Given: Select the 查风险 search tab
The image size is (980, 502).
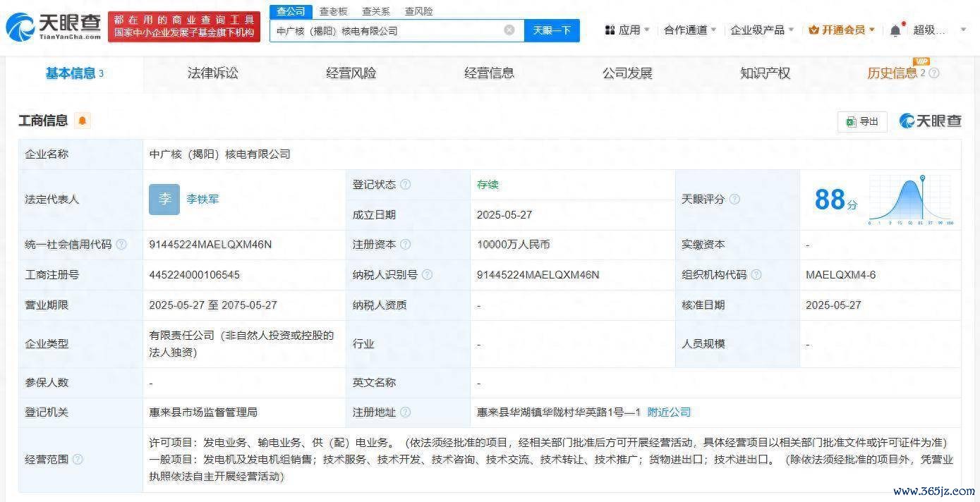Looking at the screenshot, I should coord(419,11).
